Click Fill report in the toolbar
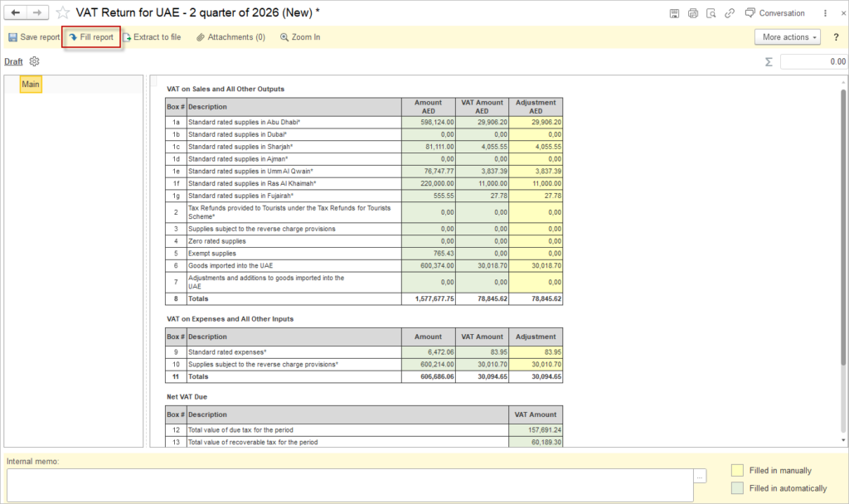Screen dimensions: 849x504 (x=91, y=36)
